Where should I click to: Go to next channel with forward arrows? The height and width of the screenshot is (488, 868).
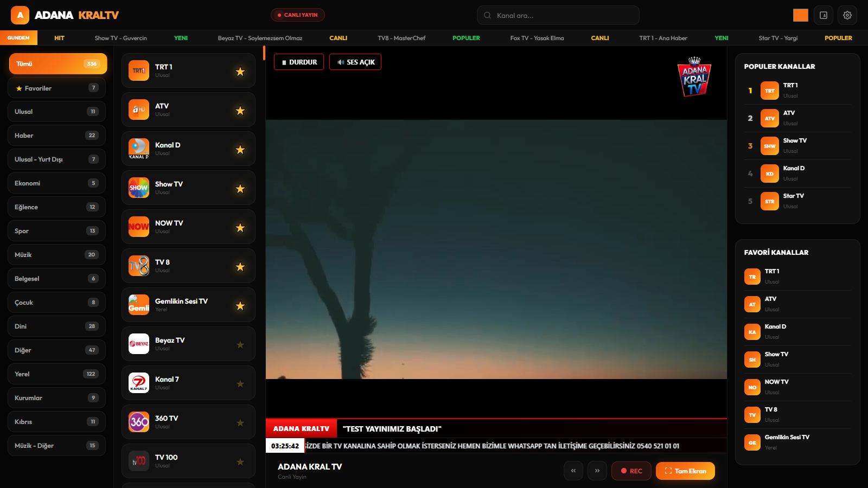pos(597,471)
